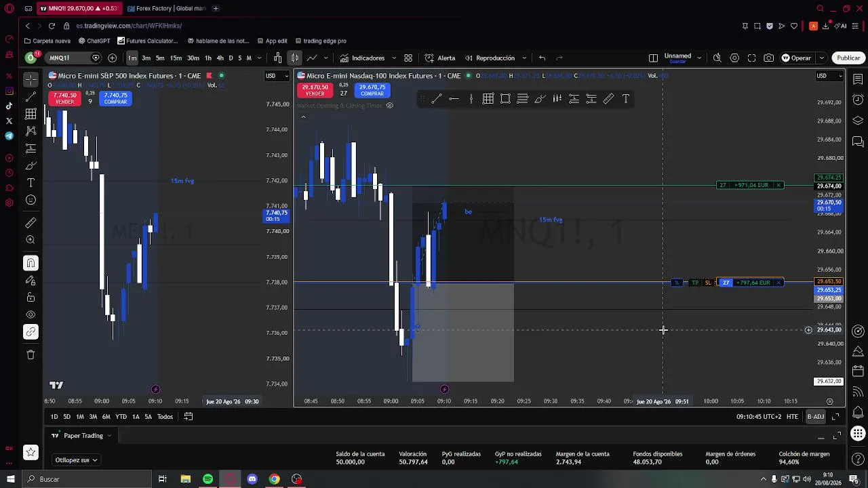This screenshot has width=868, height=488.
Task: Select the 1m timeframe
Action: click(132, 58)
